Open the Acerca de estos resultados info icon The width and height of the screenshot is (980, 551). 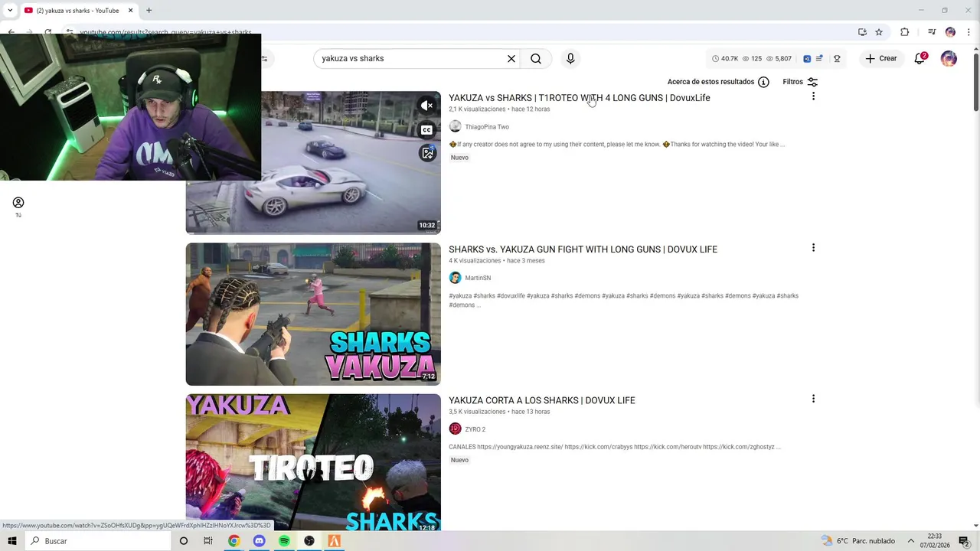(x=763, y=82)
